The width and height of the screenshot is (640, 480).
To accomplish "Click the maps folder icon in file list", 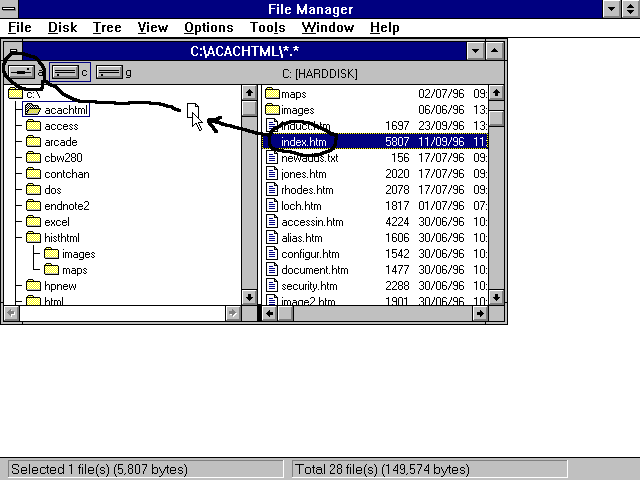I will (271, 94).
